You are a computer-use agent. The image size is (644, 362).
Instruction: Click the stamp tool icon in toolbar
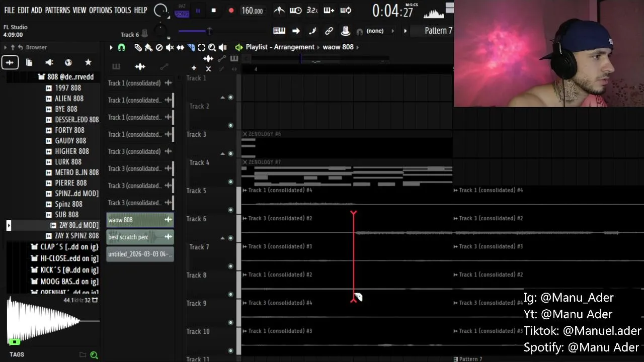pyautogui.click(x=346, y=31)
